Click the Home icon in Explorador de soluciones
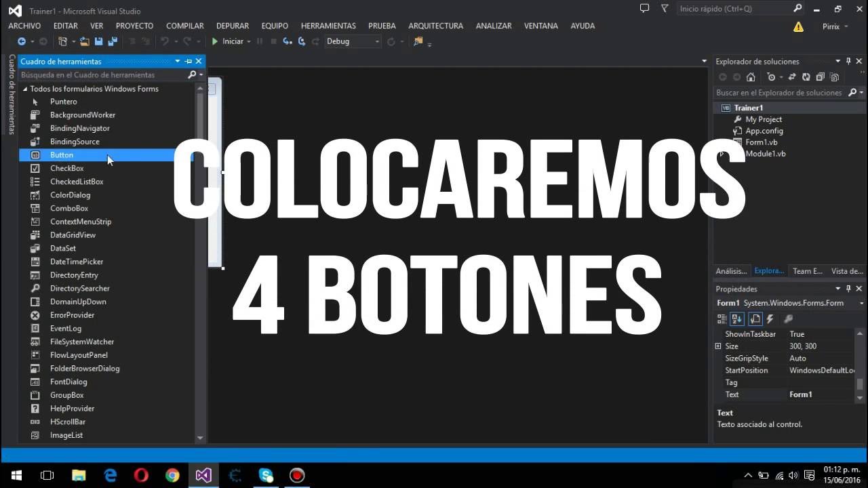Screen dimensions: 868x488 point(751,77)
